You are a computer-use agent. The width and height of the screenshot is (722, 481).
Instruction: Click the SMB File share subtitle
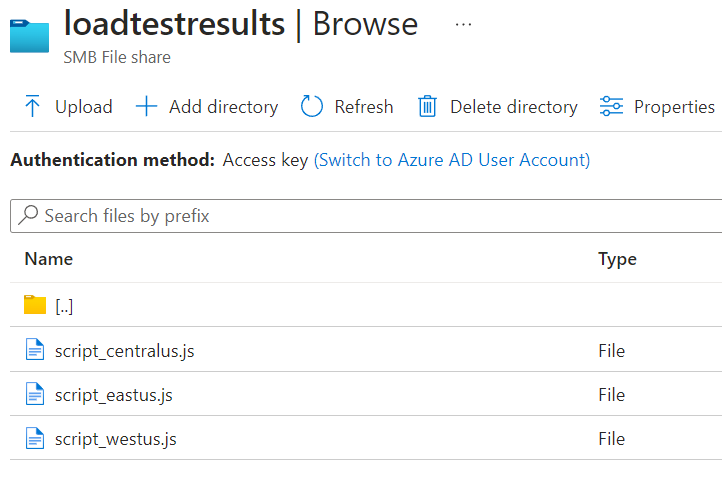pyautogui.click(x=117, y=58)
